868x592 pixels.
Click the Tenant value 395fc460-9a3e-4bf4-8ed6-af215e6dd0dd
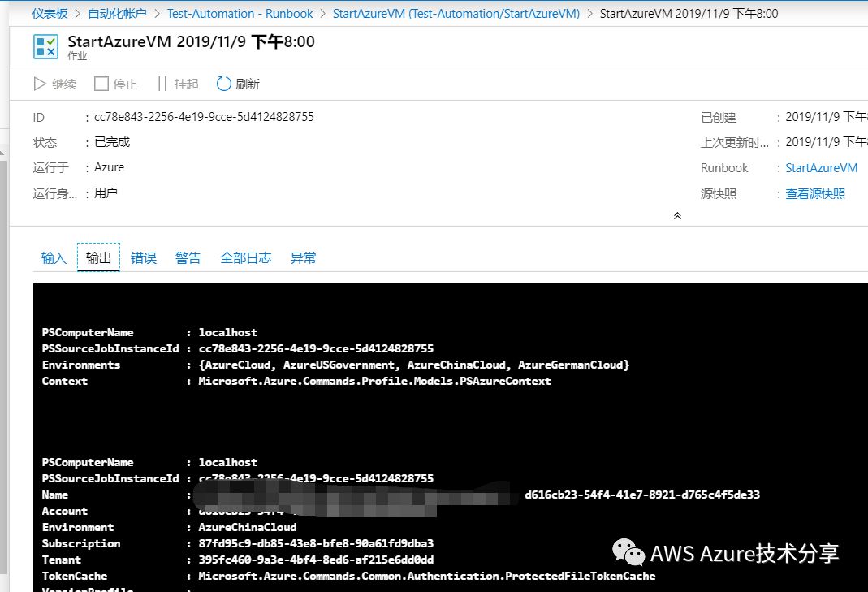click(316, 560)
